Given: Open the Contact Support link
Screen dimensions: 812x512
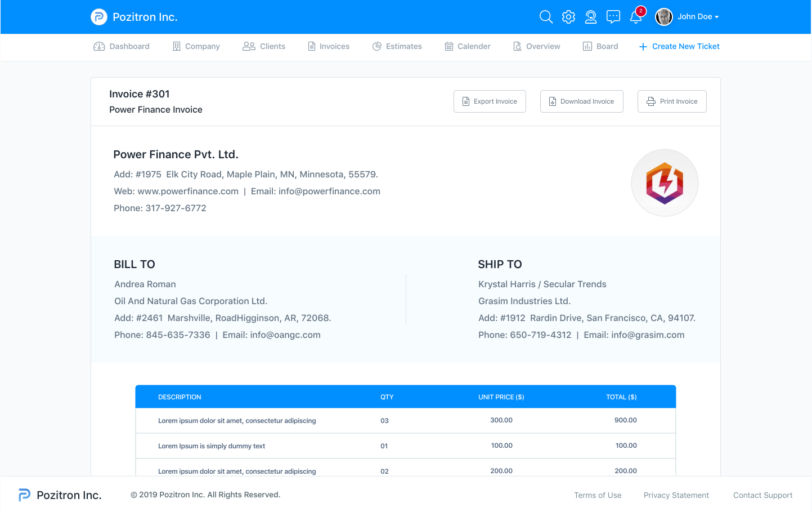Looking at the screenshot, I should point(762,495).
